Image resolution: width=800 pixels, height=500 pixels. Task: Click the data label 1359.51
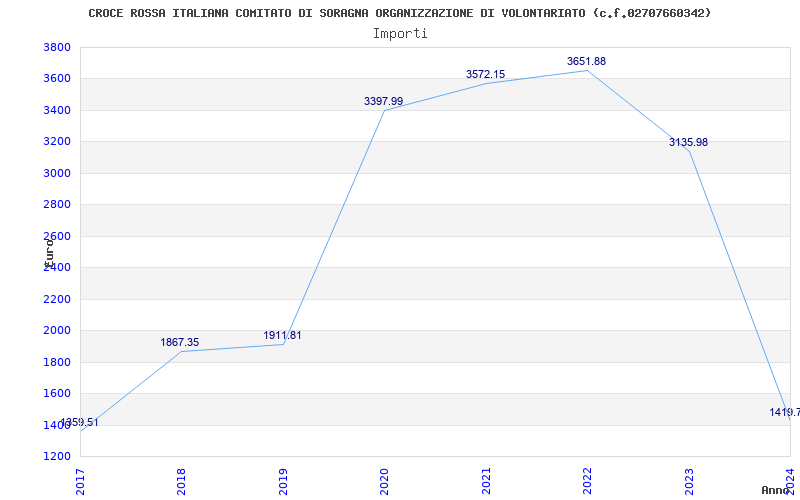(x=79, y=422)
